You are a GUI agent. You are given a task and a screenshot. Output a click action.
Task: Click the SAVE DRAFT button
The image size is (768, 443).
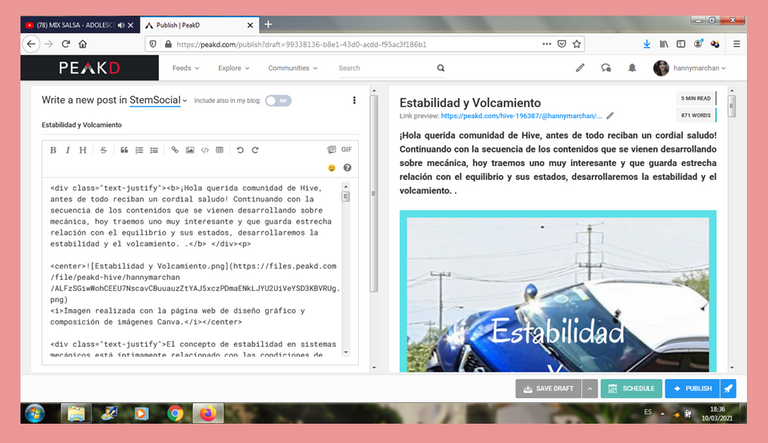click(x=548, y=389)
